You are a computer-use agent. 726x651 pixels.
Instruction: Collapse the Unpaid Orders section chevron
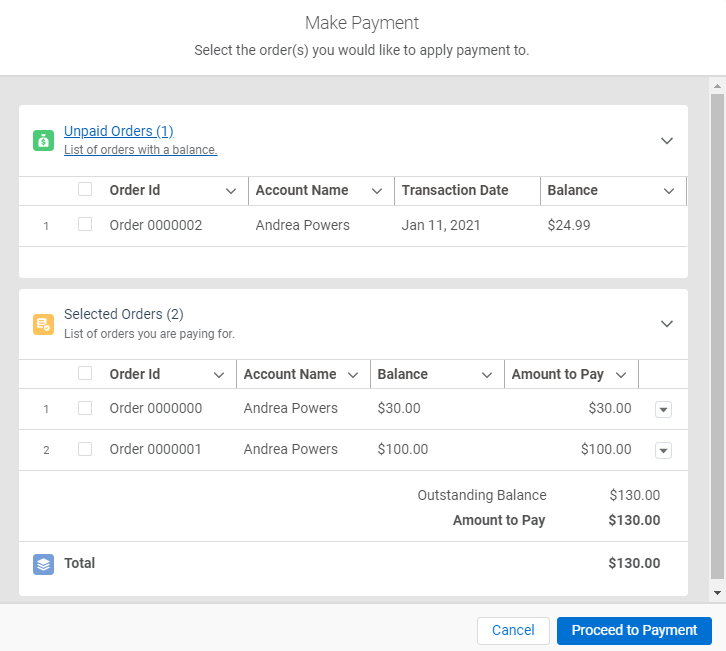[667, 141]
